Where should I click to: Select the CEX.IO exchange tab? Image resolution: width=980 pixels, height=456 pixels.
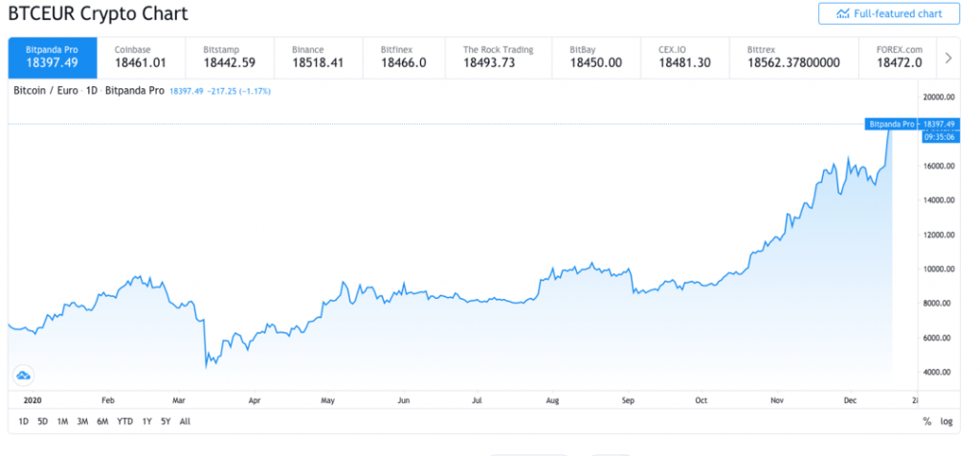(685, 57)
